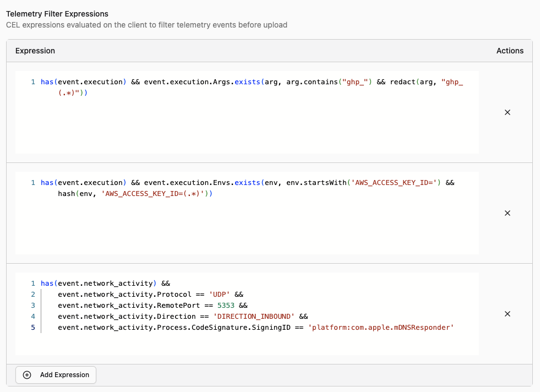540x392 pixels.
Task: Click the Expression column header
Action: coord(35,51)
